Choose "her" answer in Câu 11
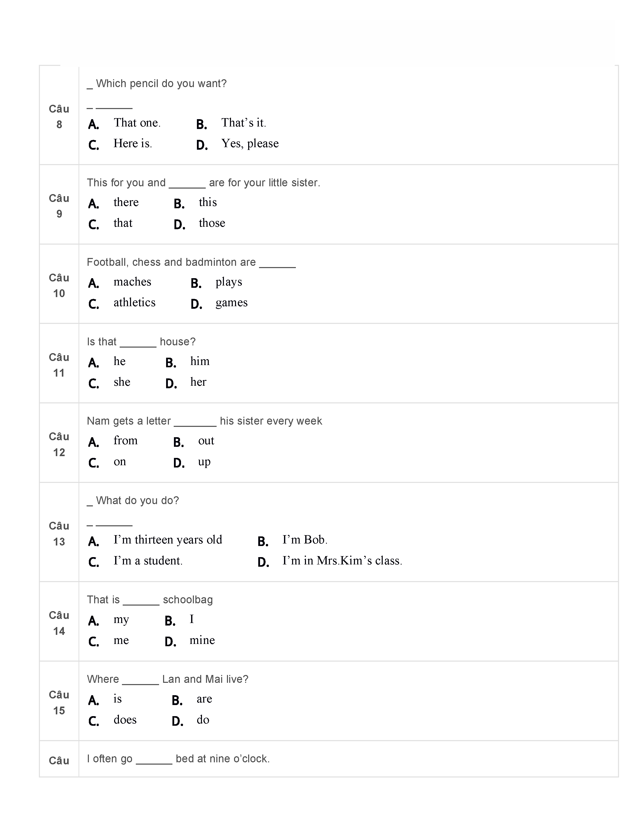 pyautogui.click(x=198, y=382)
